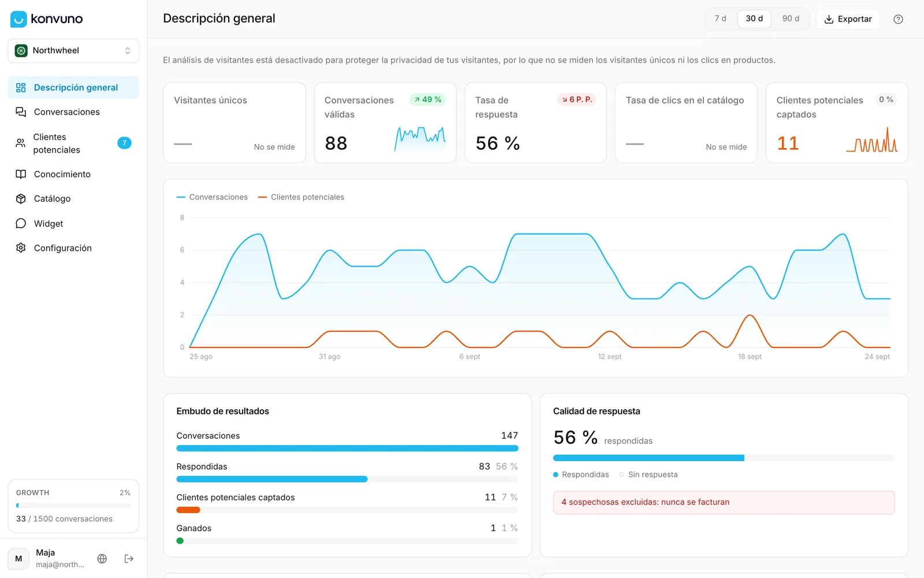
Task: Click the maja@north... email text
Action: point(60,565)
